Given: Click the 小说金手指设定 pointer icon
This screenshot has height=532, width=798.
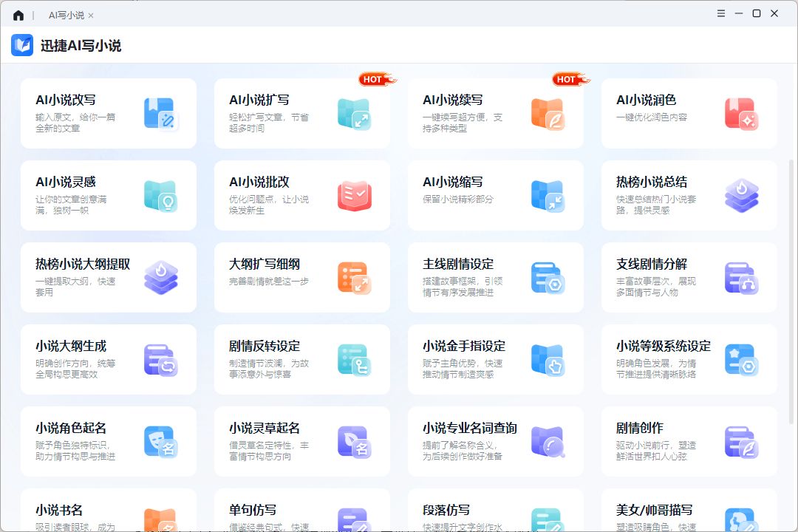Looking at the screenshot, I should pos(548,359).
